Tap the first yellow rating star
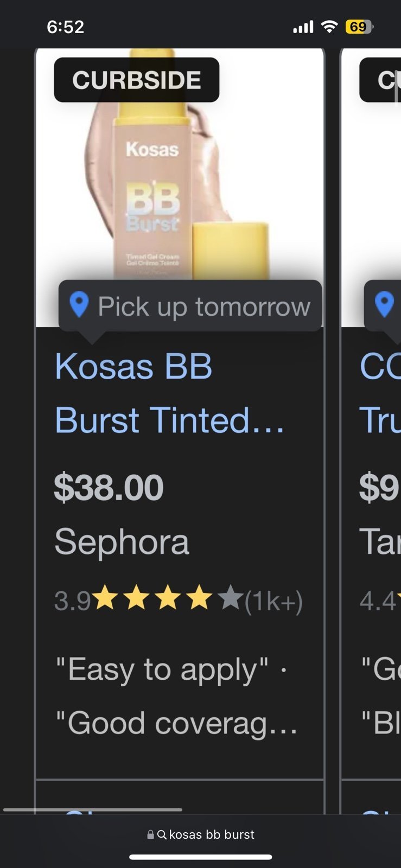401x868 pixels. [105, 598]
